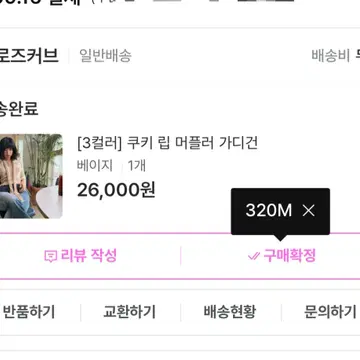Open product title 쿠키 립 머플러 가디건

tap(167, 144)
